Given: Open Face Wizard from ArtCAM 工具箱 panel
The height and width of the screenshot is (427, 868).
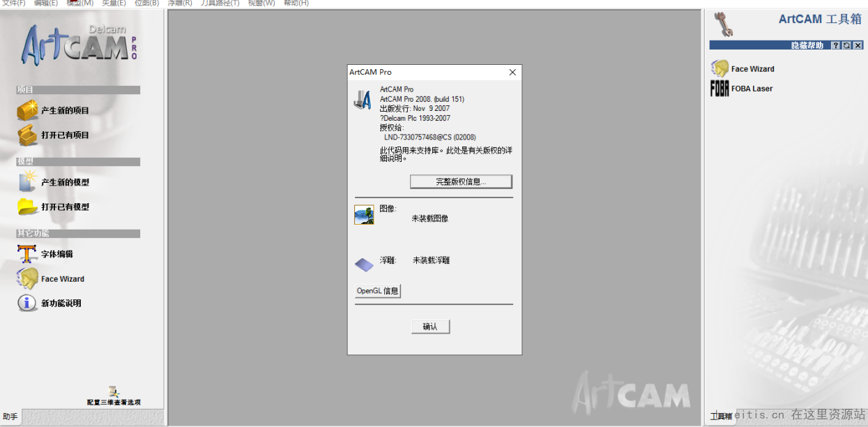Looking at the screenshot, I should [719, 68].
